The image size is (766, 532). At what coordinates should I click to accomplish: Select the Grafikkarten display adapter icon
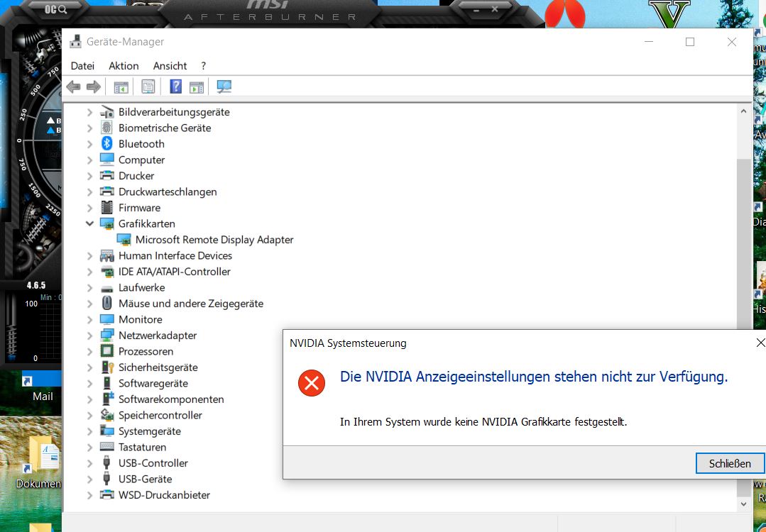pyautogui.click(x=107, y=223)
